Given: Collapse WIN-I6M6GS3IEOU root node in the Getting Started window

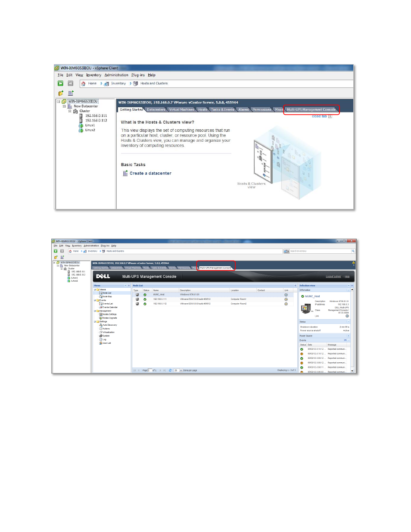Looking at the screenshot, I should tap(59, 102).
